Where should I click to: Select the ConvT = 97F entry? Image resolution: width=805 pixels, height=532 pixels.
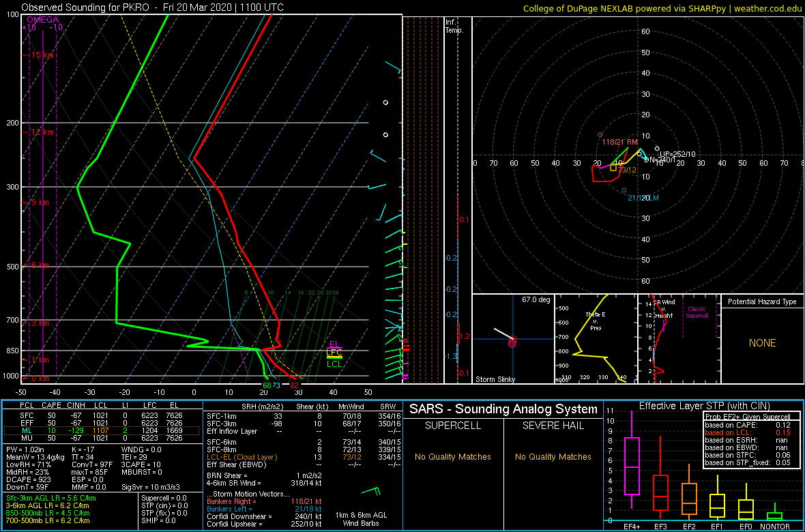pyautogui.click(x=93, y=464)
